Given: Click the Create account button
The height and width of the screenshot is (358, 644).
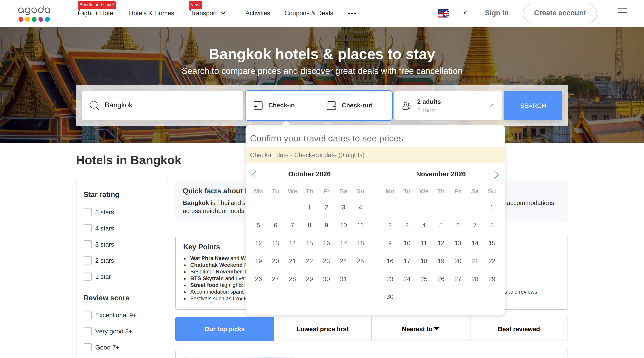Looking at the screenshot, I should click(x=560, y=13).
